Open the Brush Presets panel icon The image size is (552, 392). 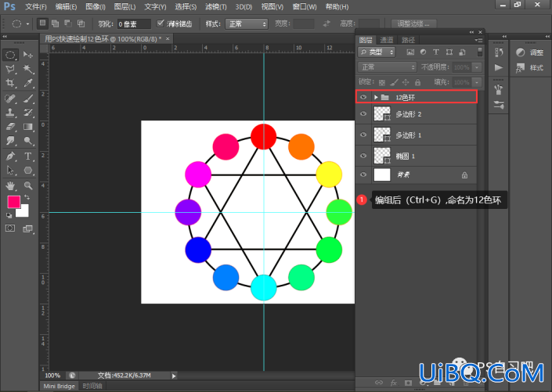499,90
